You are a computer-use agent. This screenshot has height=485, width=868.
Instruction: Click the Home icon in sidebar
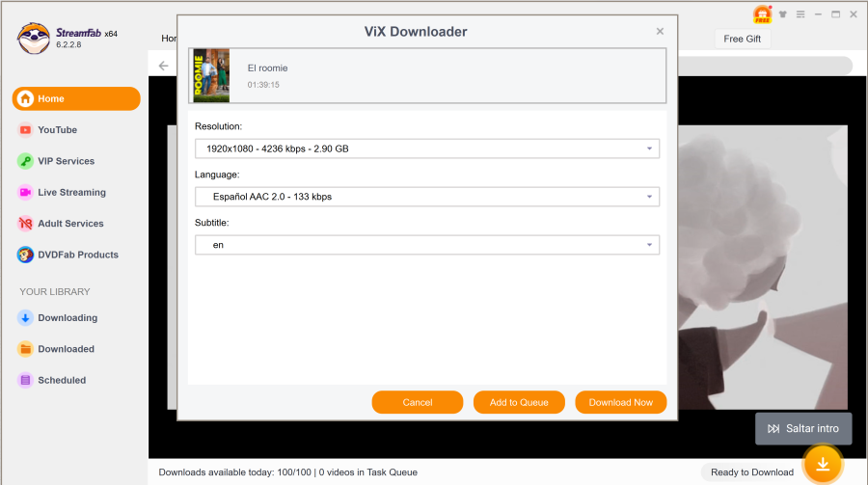point(25,98)
